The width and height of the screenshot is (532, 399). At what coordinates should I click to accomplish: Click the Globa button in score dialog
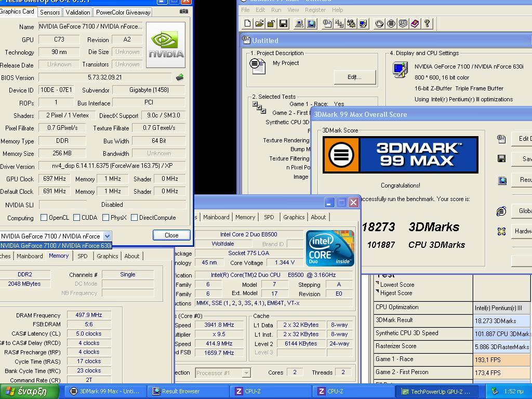click(x=522, y=211)
